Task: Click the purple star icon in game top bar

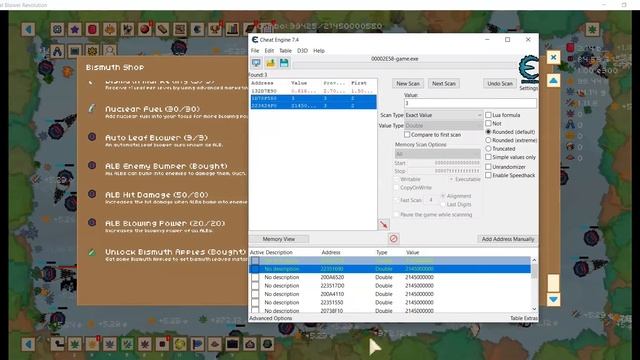Action: pos(75,29)
